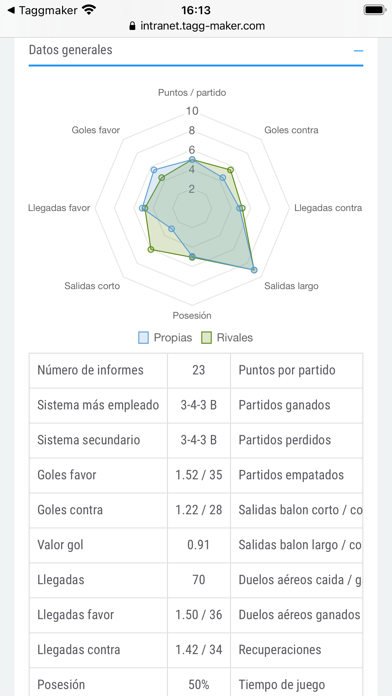Collapse the Datos generales section

(358, 51)
